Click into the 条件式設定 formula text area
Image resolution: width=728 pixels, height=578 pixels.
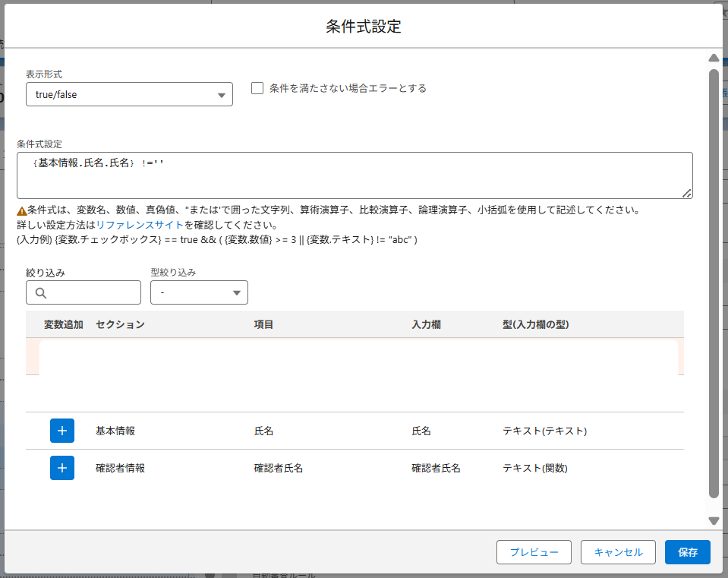tap(354, 175)
